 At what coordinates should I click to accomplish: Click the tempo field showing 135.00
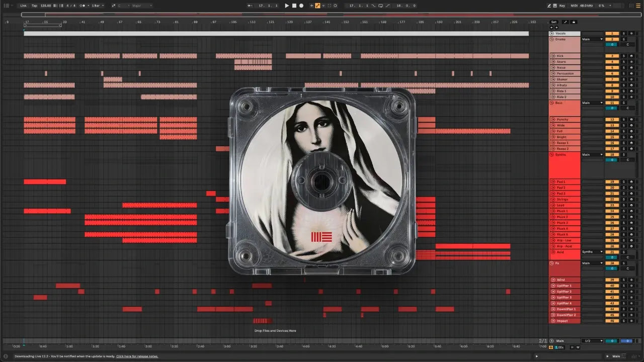tap(45, 6)
